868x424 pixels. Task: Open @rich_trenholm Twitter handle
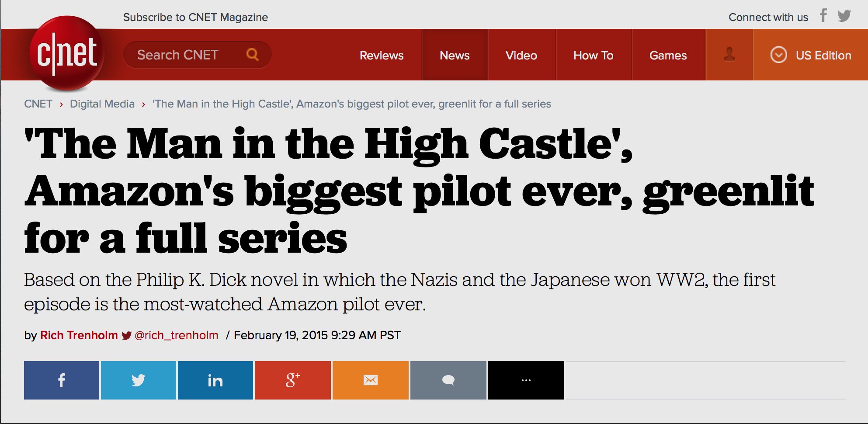[x=177, y=335]
